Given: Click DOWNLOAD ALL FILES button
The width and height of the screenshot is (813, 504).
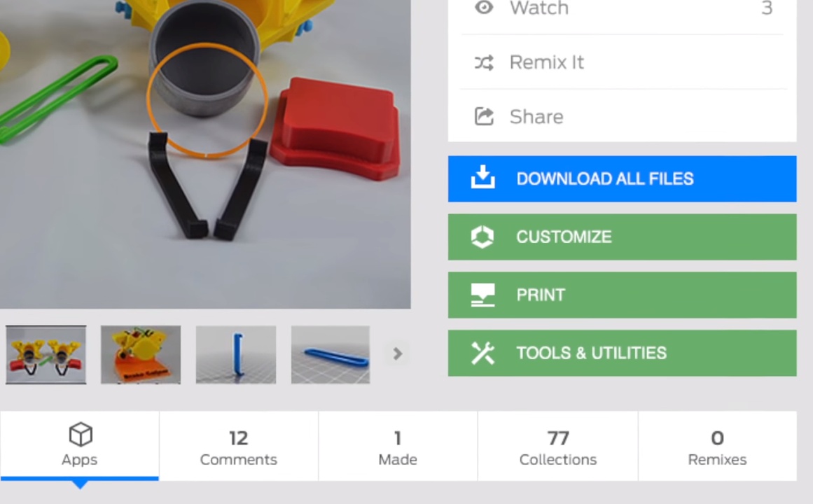Looking at the screenshot, I should [x=623, y=179].
